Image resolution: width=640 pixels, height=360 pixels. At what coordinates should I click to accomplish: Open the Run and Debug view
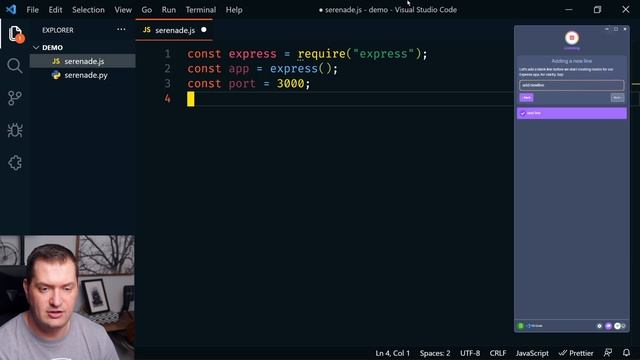pos(15,130)
